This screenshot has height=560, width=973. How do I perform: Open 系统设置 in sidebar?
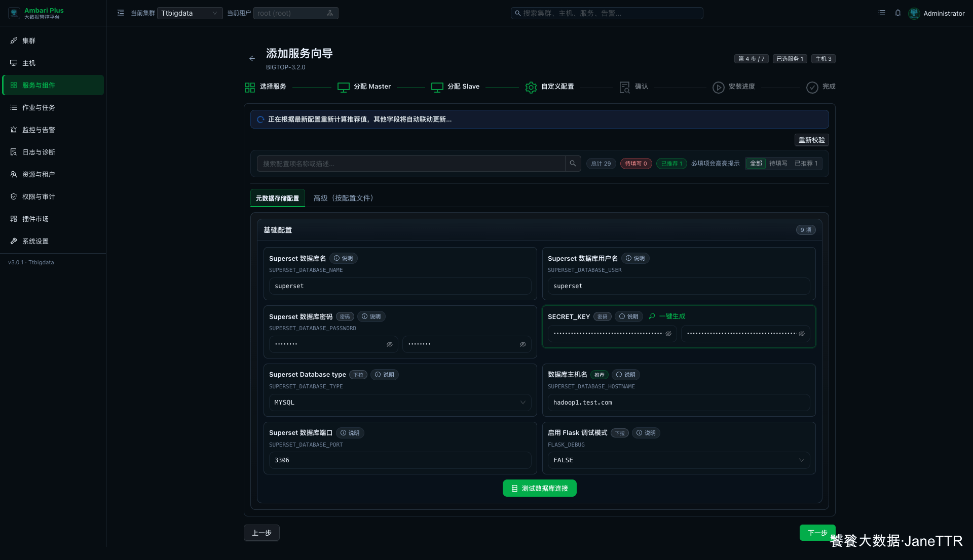pos(53,241)
